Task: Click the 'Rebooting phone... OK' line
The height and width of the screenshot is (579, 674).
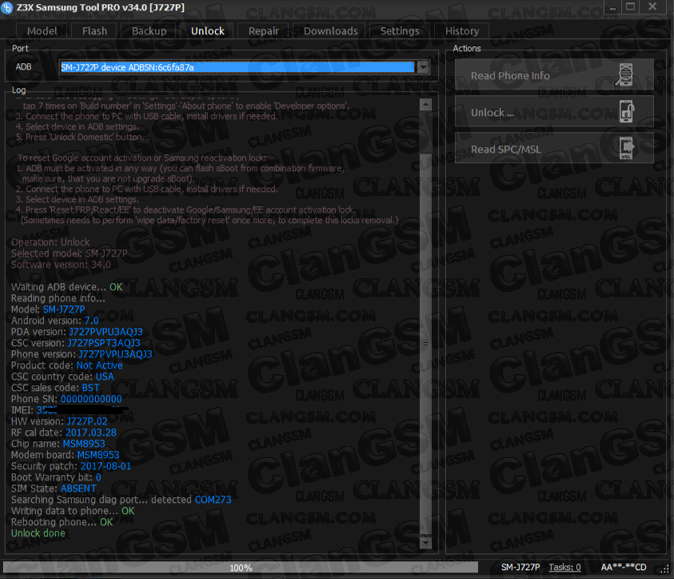Action: pos(62,522)
